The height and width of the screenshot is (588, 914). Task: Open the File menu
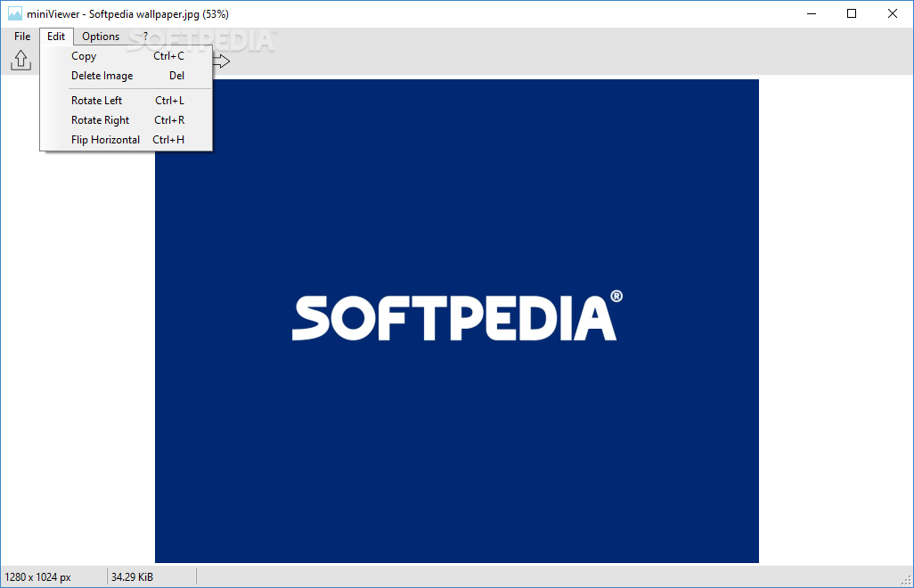click(22, 37)
